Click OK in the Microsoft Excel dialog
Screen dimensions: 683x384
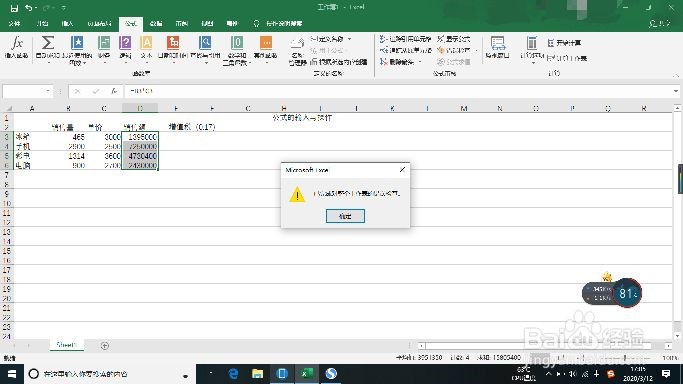(x=345, y=216)
